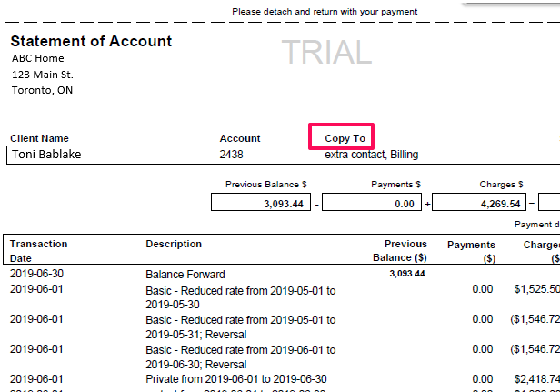Click the TRIAL watermark text
Image resolution: width=560 pixels, height=392 pixels.
[326, 53]
